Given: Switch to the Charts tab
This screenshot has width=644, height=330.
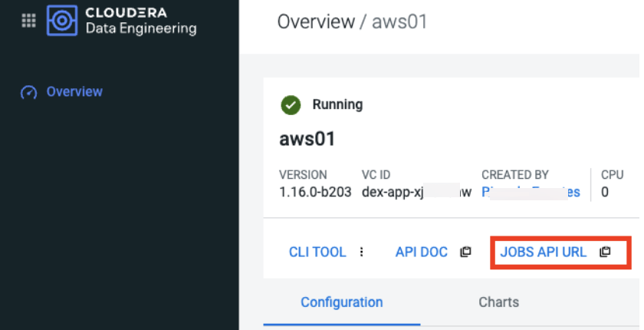Looking at the screenshot, I should [x=498, y=302].
